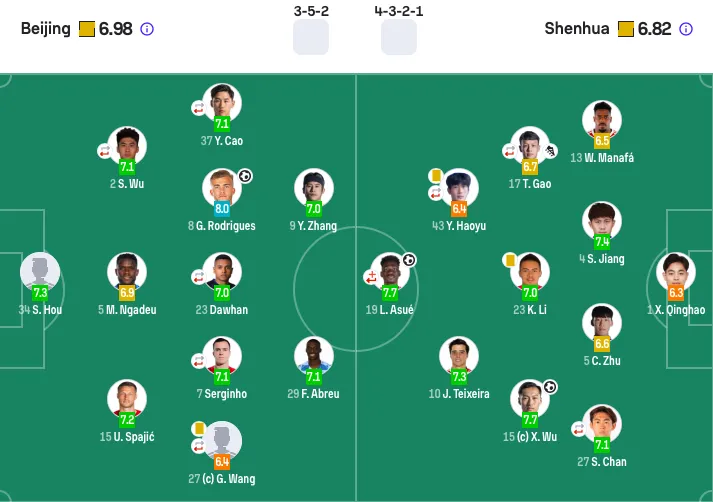Click goal icon on L. Asué
Image resolution: width=713 pixels, height=502 pixels.
[x=409, y=260]
